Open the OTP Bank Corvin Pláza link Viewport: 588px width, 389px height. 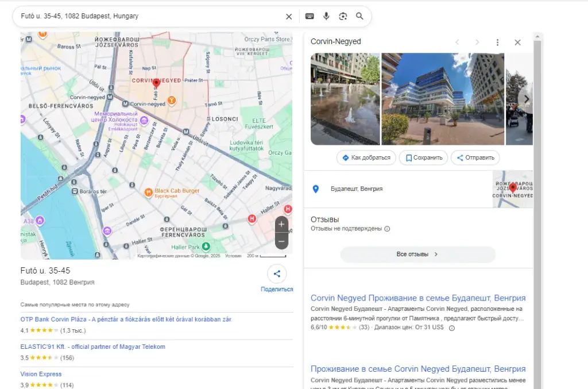[x=126, y=319]
